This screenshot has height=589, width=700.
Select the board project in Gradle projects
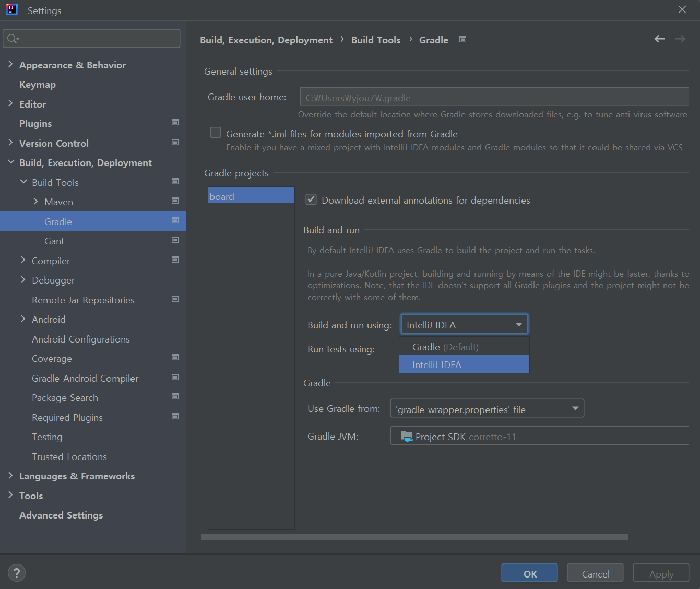pyautogui.click(x=251, y=195)
